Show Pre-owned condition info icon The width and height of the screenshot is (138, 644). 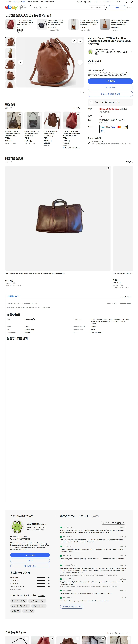[103, 70]
